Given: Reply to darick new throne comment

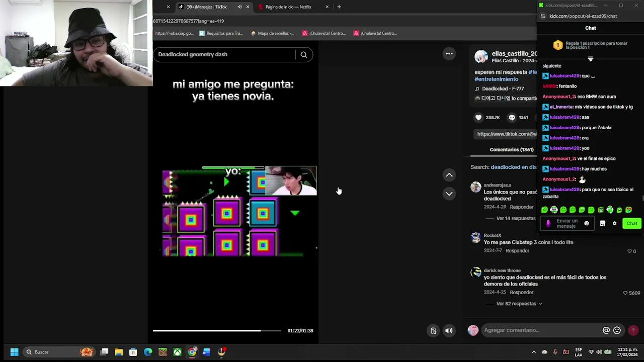Looking at the screenshot, I should 522,293.
